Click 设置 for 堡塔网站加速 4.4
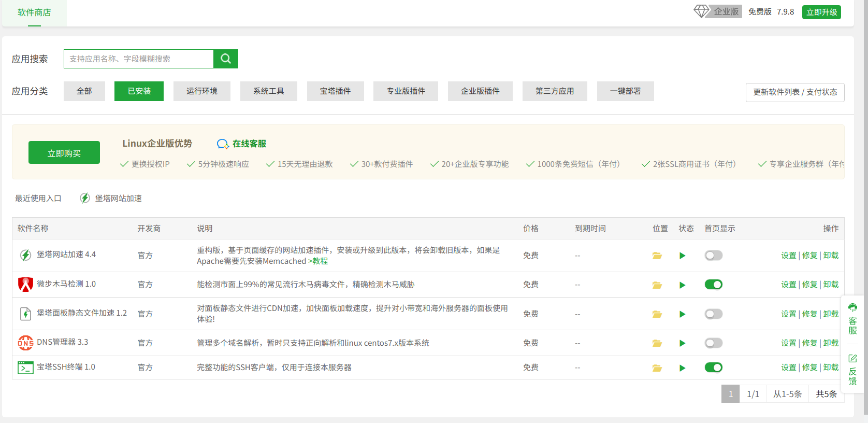Viewport: 868px width, 423px height. [789, 256]
